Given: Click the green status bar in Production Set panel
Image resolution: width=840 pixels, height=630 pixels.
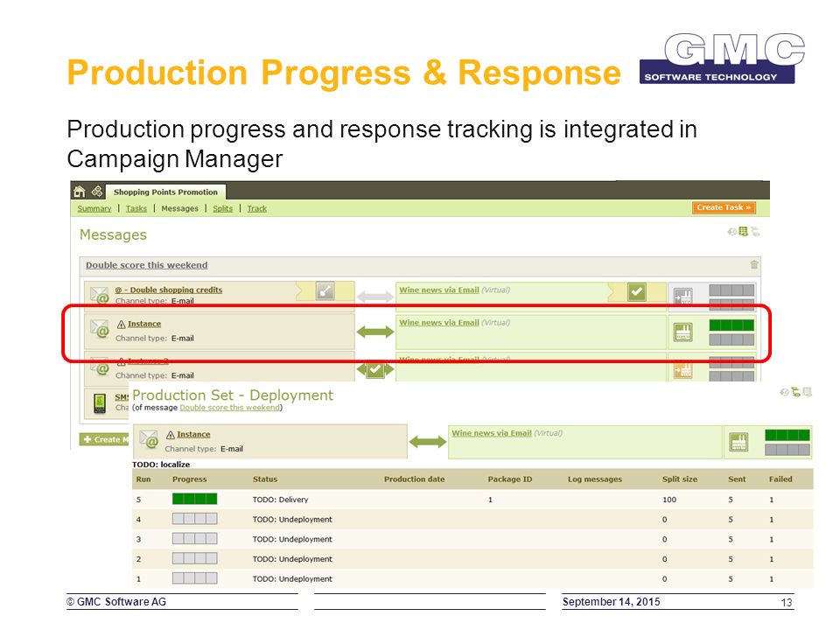Looking at the screenshot, I should point(787,435).
